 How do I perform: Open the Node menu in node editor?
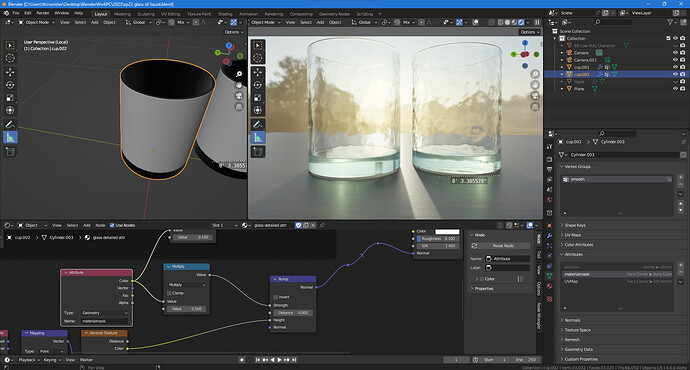[x=100, y=225]
